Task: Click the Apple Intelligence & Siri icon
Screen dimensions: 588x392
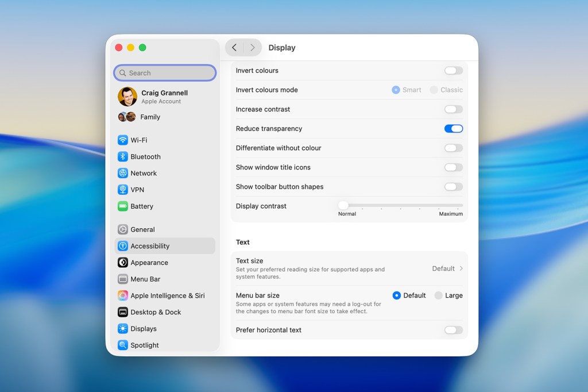Action: 122,296
